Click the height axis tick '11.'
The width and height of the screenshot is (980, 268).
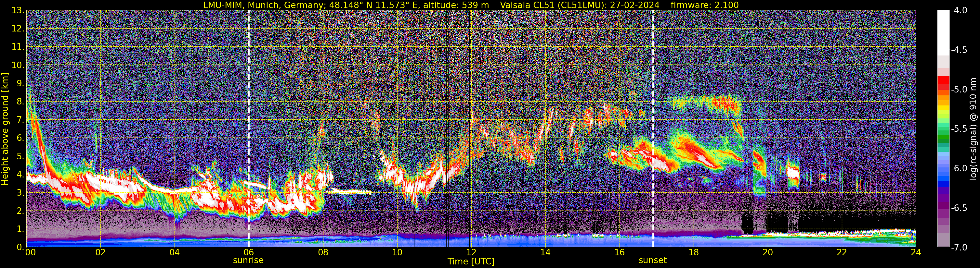[x=18, y=47]
